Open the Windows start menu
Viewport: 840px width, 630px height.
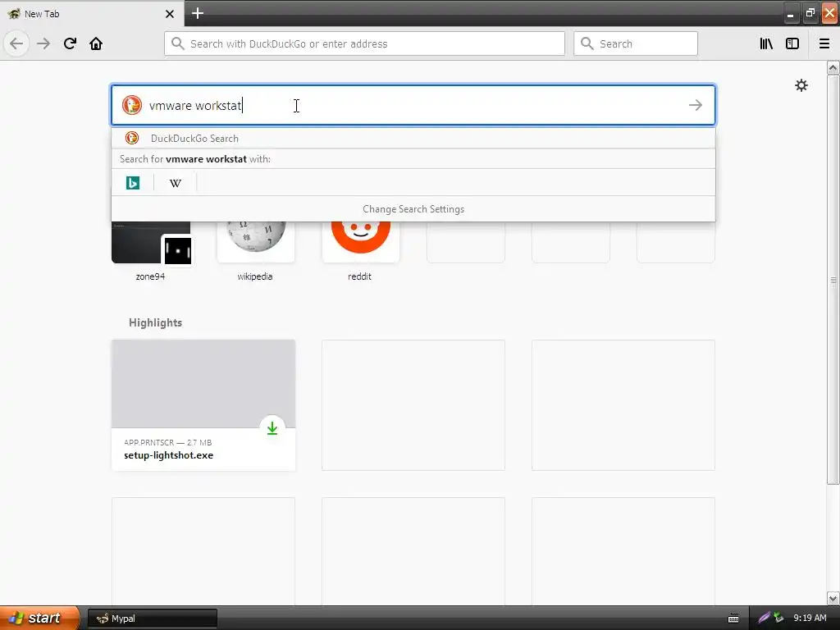(39, 618)
